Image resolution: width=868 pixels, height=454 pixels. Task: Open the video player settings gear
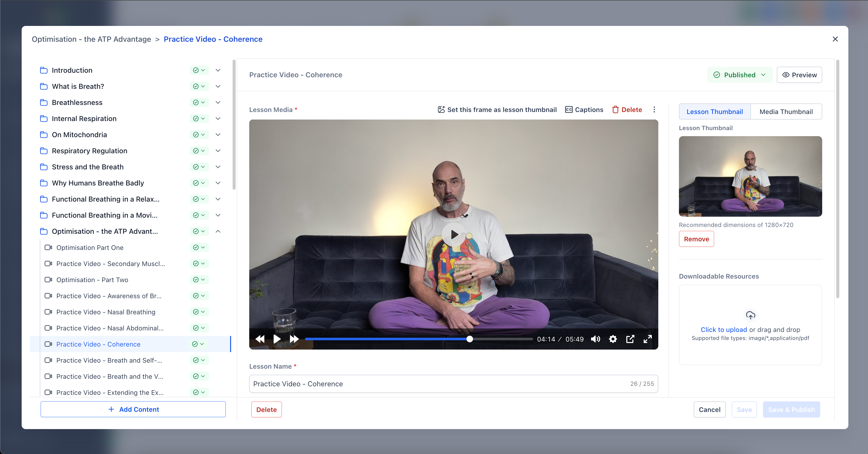tap(613, 339)
